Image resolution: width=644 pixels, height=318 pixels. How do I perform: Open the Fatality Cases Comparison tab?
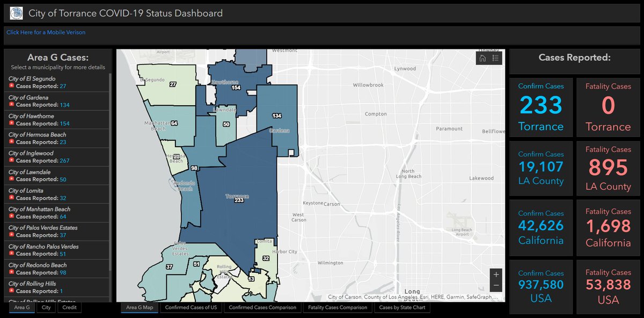[x=338, y=308]
